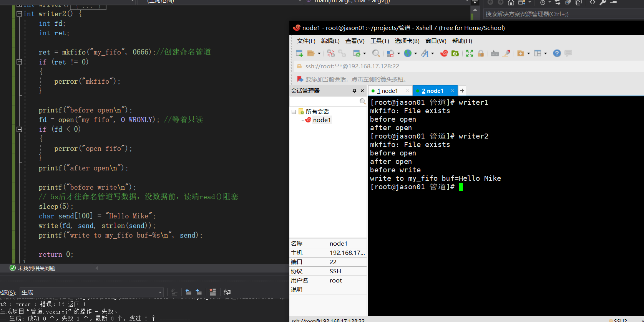
Task: Open the 帮助(H) menu in Xshell
Action: tap(462, 41)
